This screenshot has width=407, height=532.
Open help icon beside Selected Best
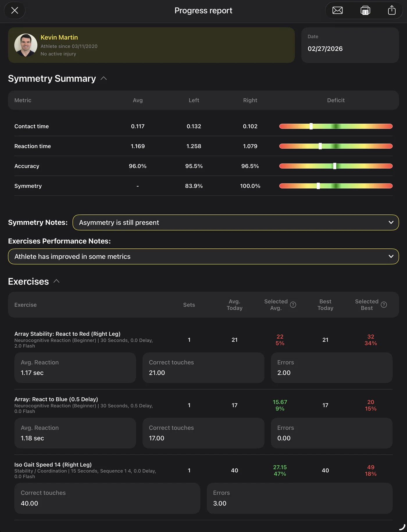pos(384,305)
